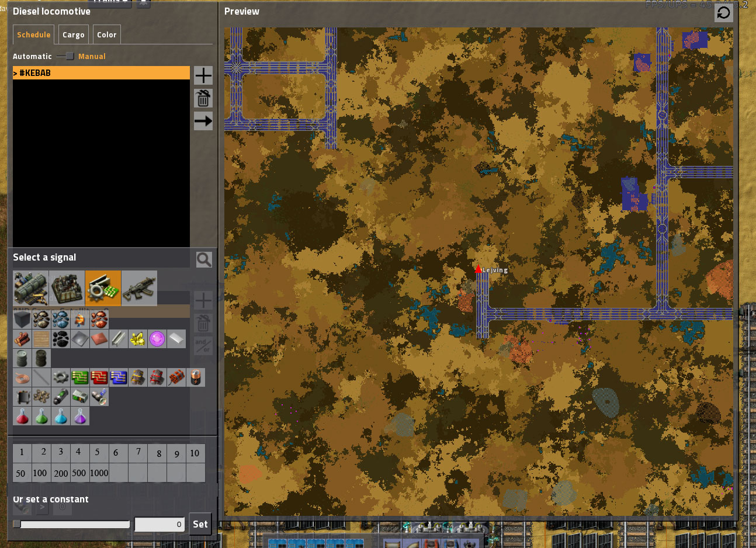Click the constant value slider
The width and height of the screenshot is (756, 548).
coord(71,524)
